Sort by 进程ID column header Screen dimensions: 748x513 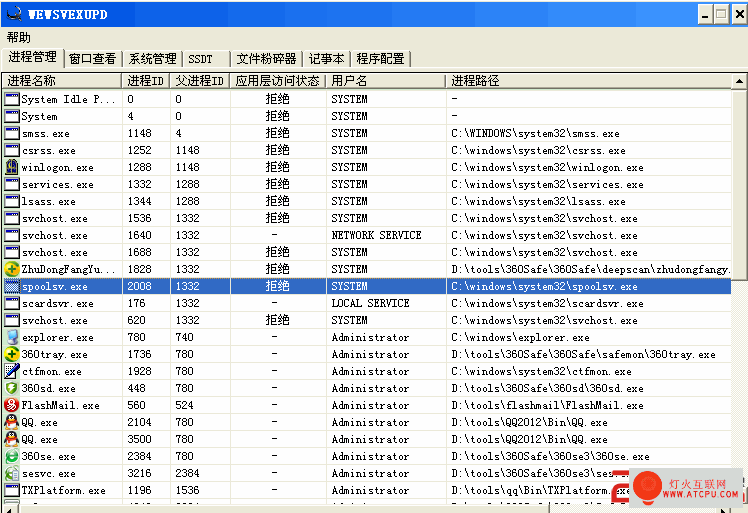point(146,81)
